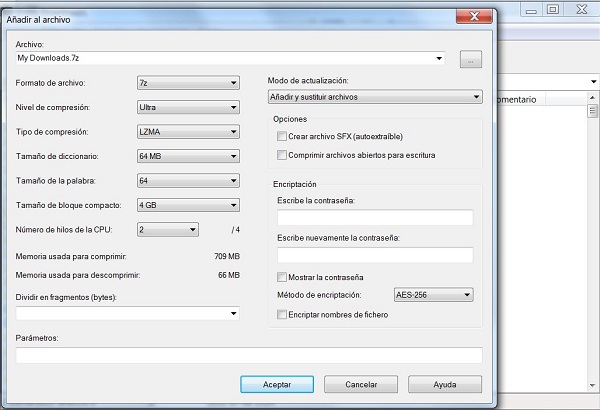Expand Tamaño de bloque compacto dropdown

point(188,205)
